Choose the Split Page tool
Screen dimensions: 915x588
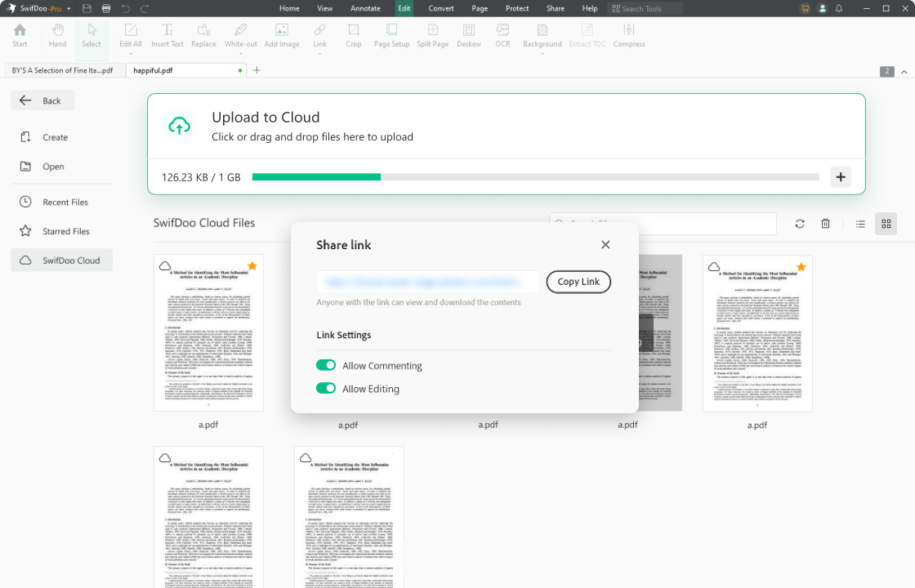click(432, 36)
